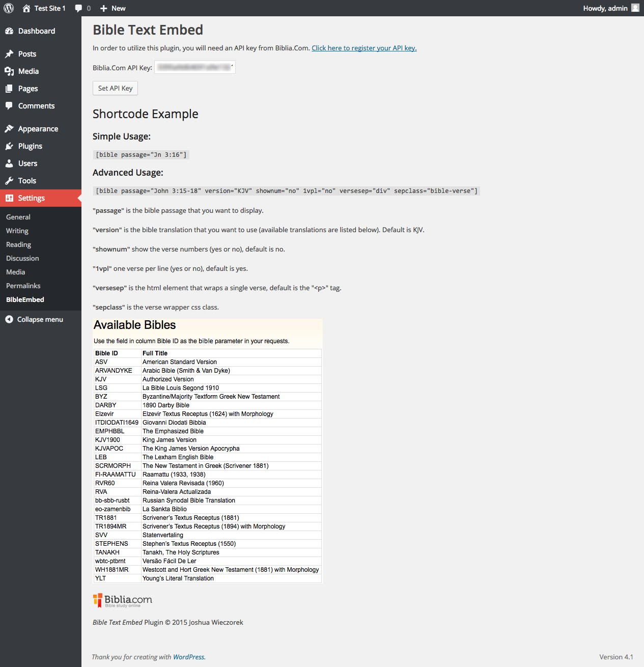644x667 pixels.
Task: Open the Appearance menu
Action: 41,129
